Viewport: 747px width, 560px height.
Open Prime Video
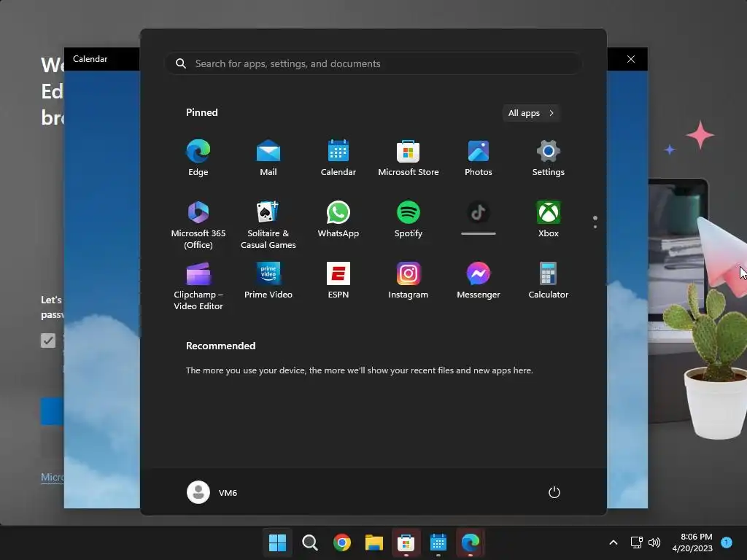(x=268, y=281)
